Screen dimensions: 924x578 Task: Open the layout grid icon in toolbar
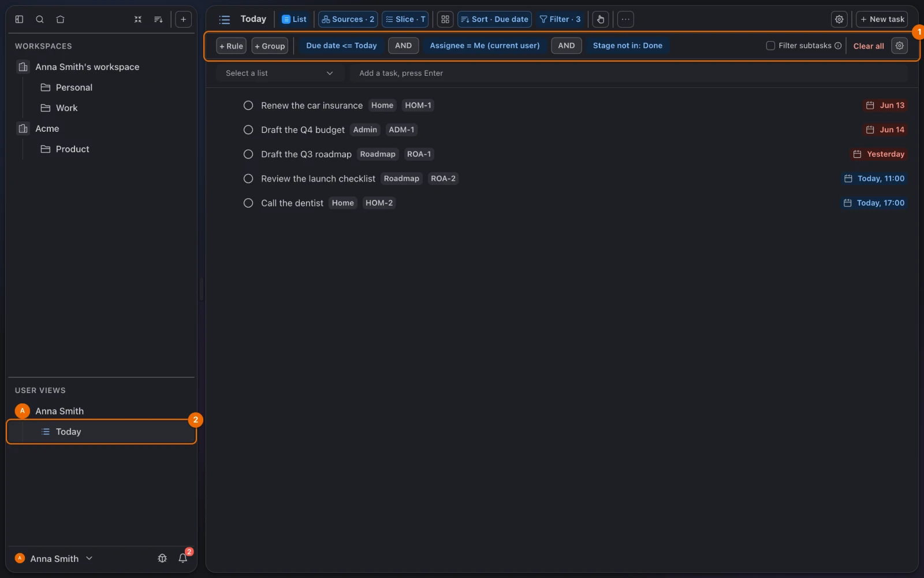click(445, 19)
